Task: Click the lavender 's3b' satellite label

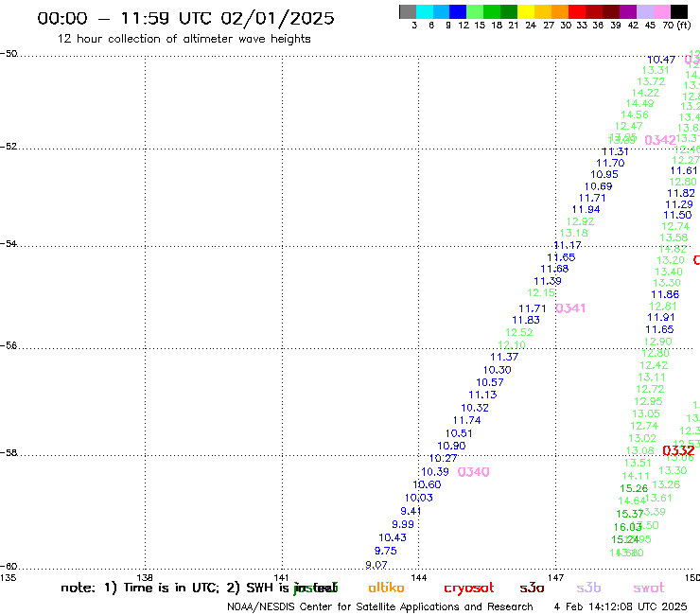Action: (x=588, y=588)
